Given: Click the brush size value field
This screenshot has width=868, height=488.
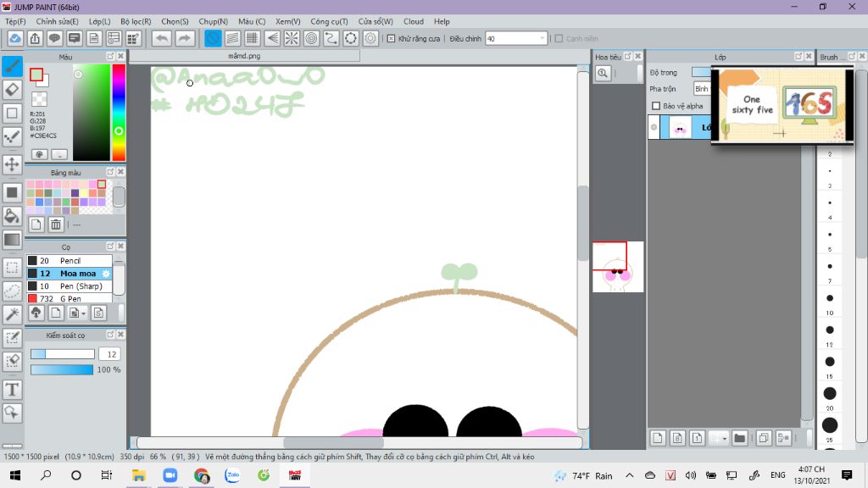Looking at the screenshot, I should 111,354.
